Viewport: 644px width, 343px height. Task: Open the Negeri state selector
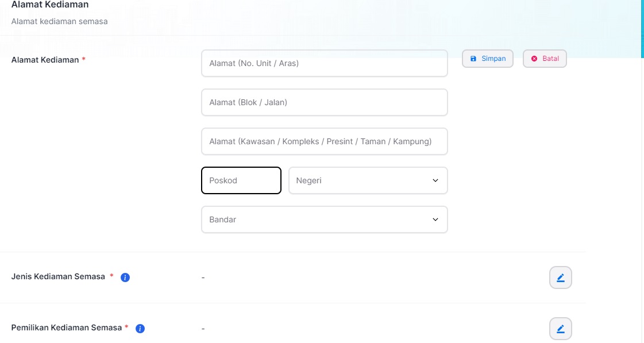coord(368,180)
